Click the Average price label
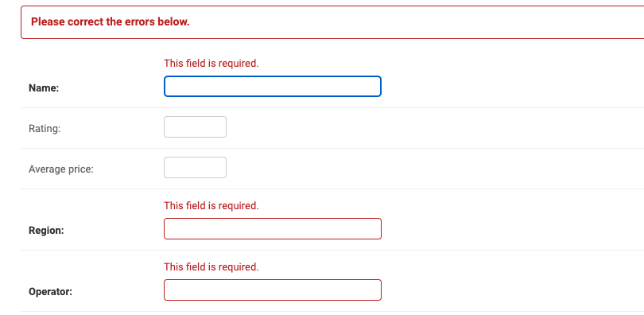Image resolution: width=644 pixels, height=315 pixels. (61, 169)
